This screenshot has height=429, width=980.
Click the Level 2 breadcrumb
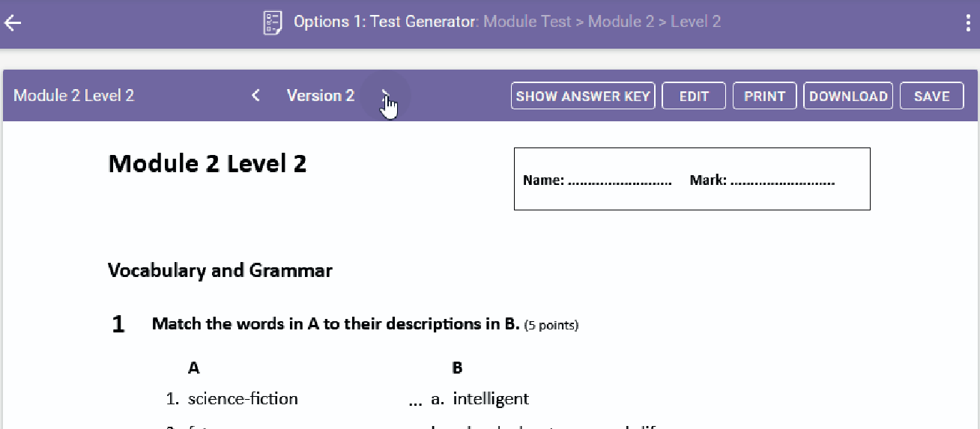pos(696,22)
